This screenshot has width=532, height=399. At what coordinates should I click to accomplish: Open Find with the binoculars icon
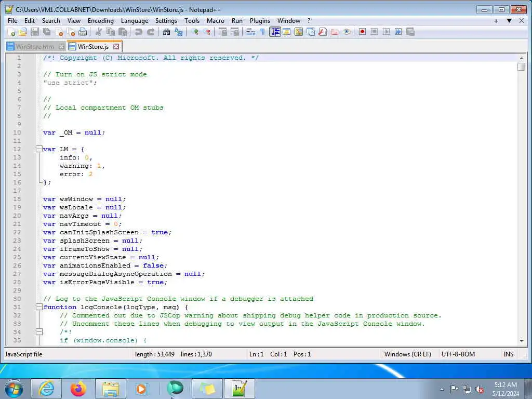[x=166, y=32]
